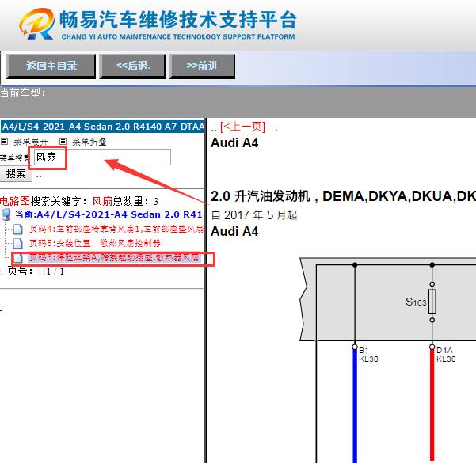Click the B1 KL30 terminal label

368,355
